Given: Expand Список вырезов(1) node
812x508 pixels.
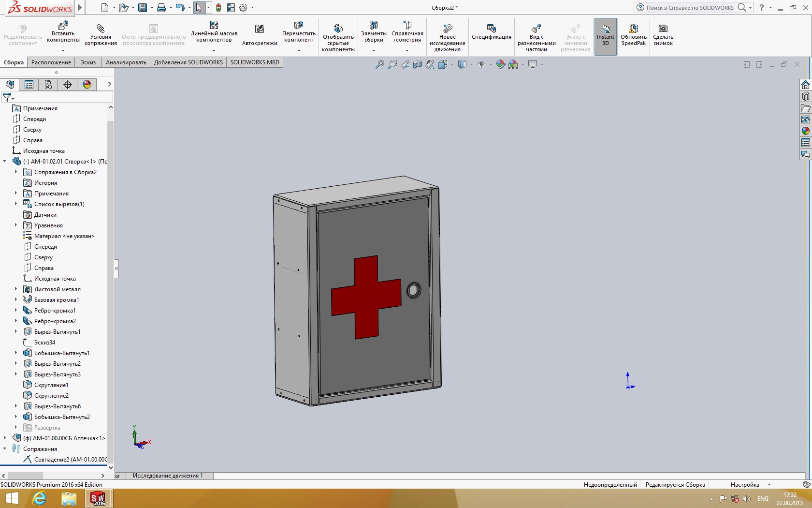Looking at the screenshot, I should pyautogui.click(x=15, y=204).
